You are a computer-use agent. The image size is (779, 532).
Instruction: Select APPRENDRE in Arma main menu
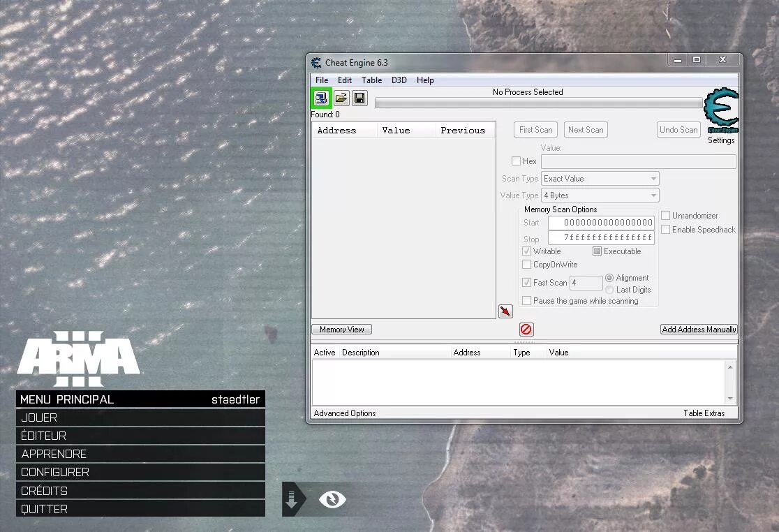pos(140,454)
